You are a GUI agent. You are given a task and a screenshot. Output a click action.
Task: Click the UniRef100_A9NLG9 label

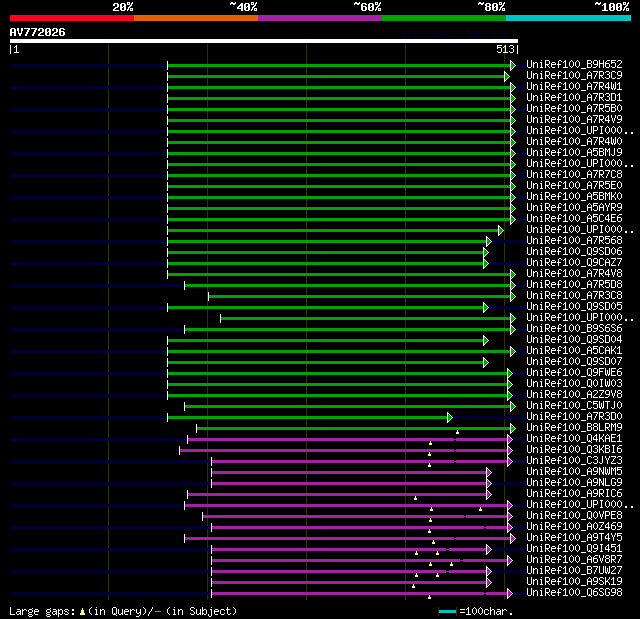[x=574, y=483]
